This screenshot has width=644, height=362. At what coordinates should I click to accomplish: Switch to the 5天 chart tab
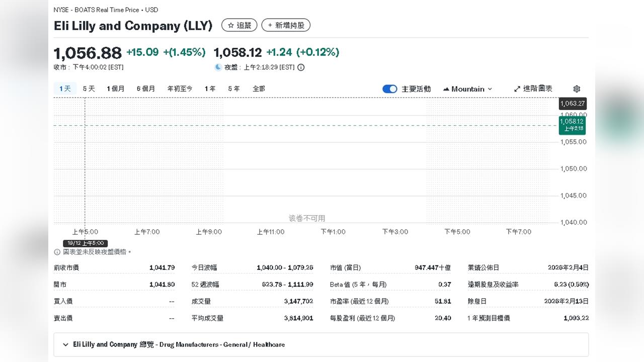tap(88, 88)
